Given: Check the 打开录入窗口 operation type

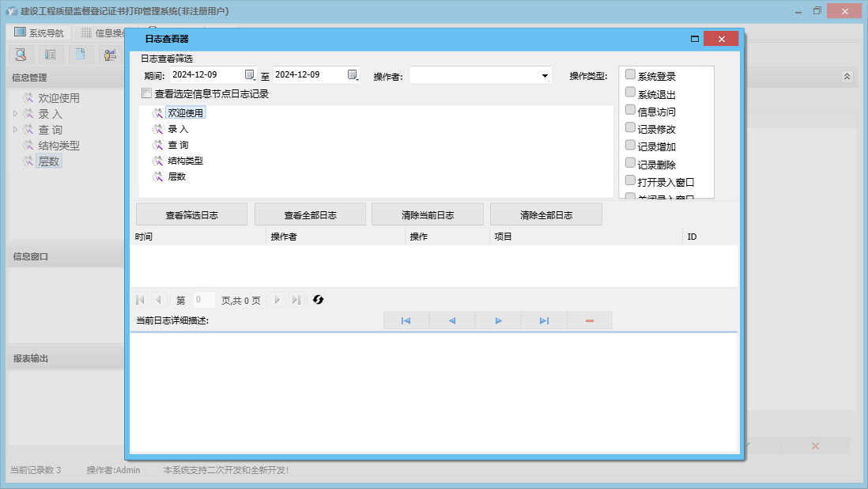Looking at the screenshot, I should (630, 180).
